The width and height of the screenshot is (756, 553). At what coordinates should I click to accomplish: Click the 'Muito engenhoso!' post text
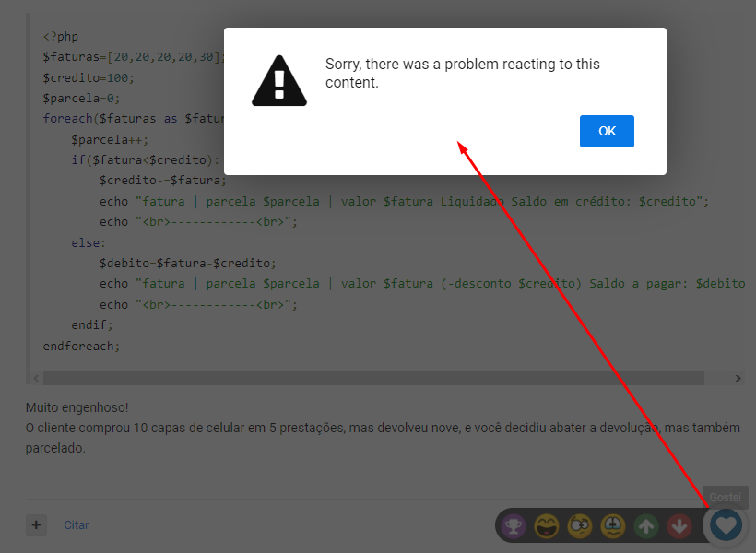tap(77, 406)
